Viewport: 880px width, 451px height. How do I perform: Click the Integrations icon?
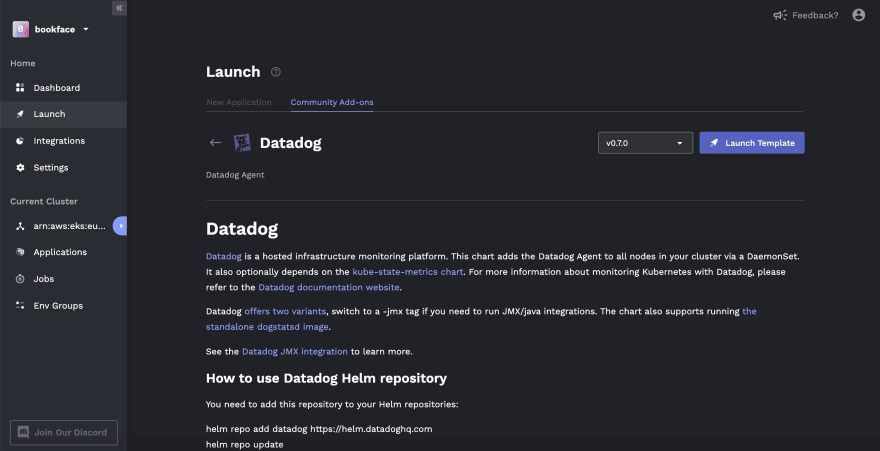20,141
